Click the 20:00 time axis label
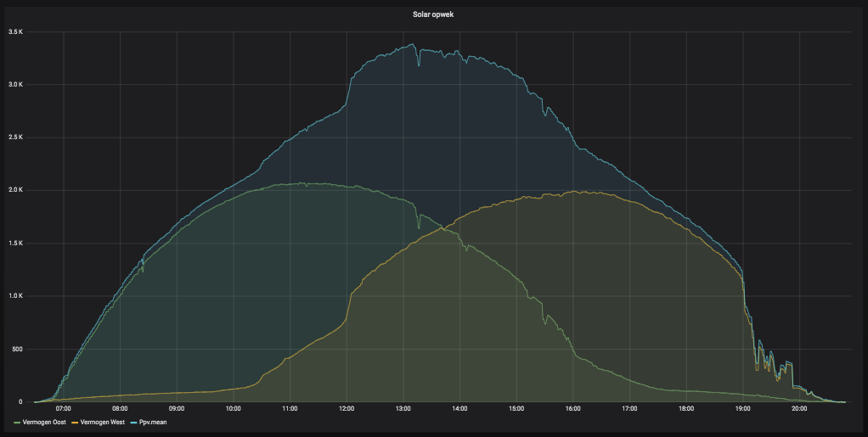This screenshot has width=868, height=437. click(799, 409)
